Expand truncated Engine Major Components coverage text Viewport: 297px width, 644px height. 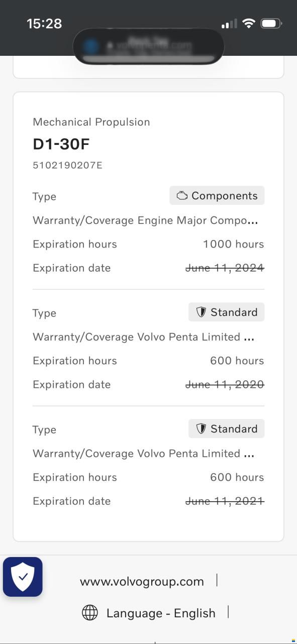(x=145, y=220)
